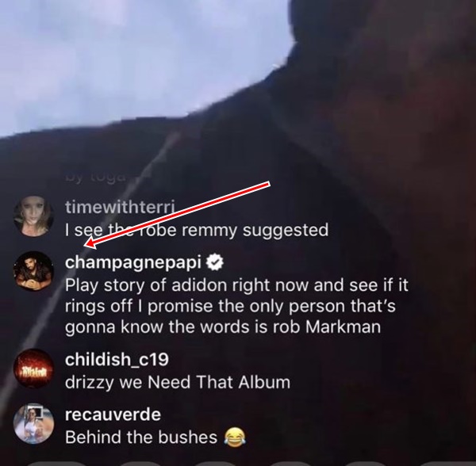Image resolution: width=476 pixels, height=466 pixels.
Task: Tap the comment line ending 'rob Markman'
Action: point(223,327)
